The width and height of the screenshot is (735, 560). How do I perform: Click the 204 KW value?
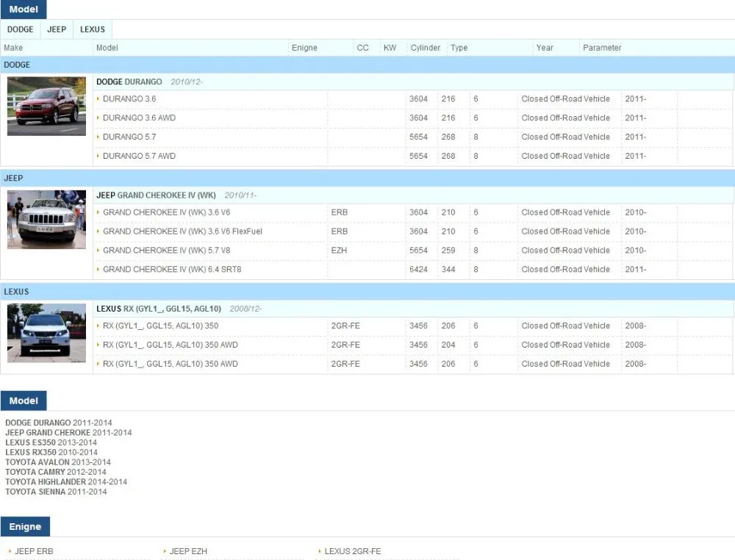click(x=448, y=345)
